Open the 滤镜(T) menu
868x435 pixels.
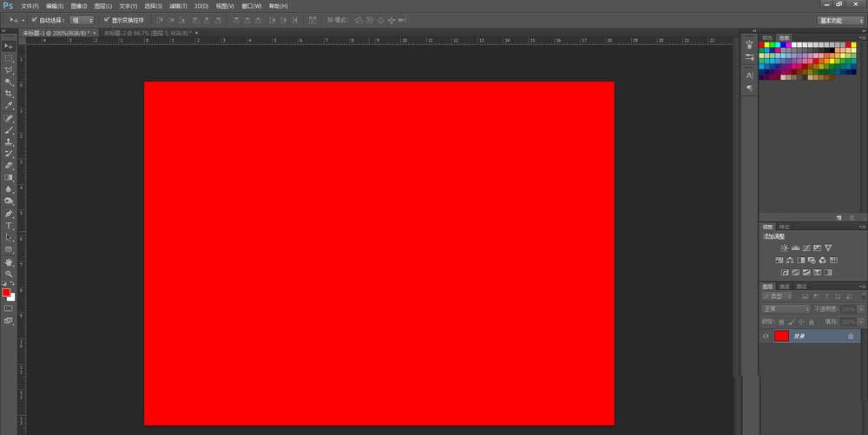pos(178,6)
